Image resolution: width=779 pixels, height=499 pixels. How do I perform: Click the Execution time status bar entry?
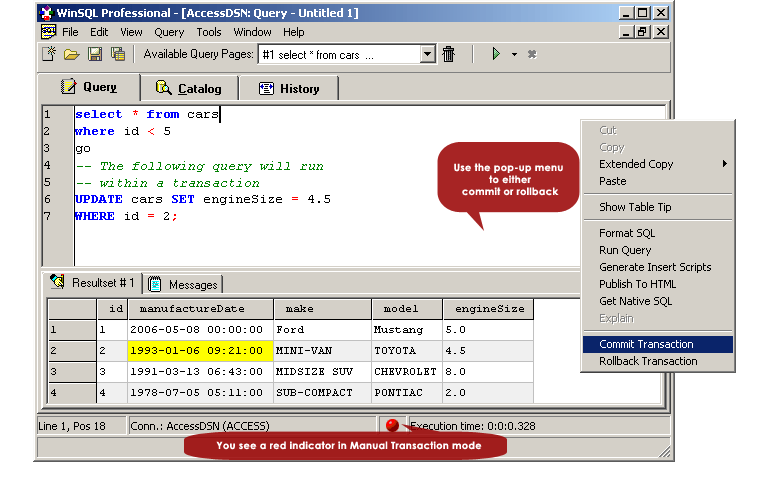pos(539,426)
